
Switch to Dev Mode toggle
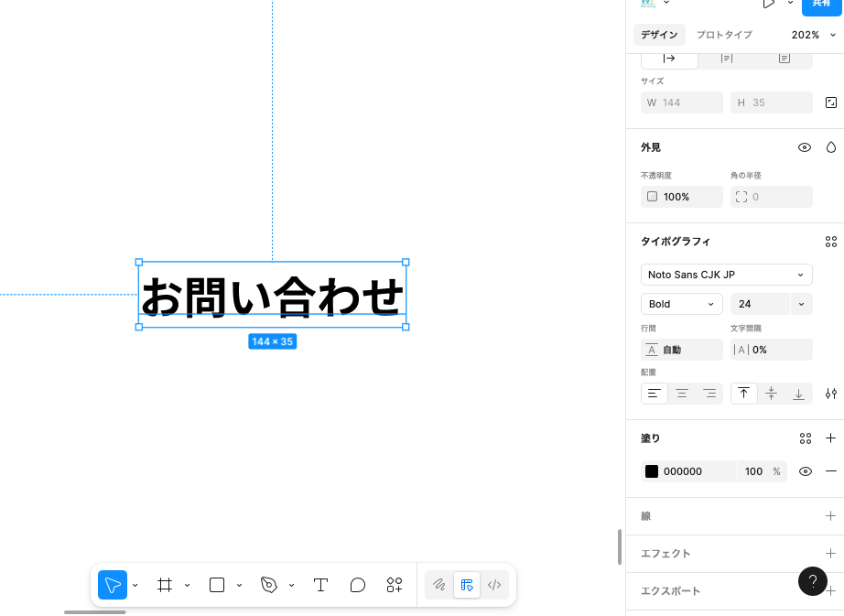tap(494, 585)
